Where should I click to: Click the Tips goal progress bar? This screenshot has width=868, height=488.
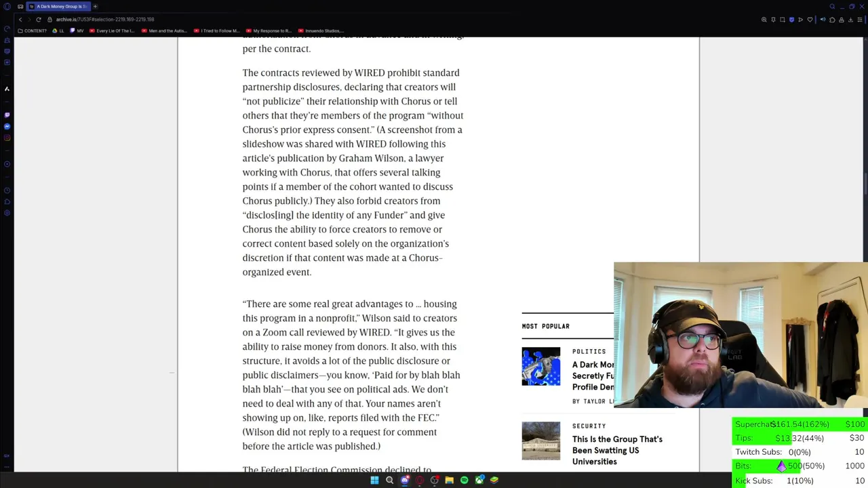(x=800, y=438)
